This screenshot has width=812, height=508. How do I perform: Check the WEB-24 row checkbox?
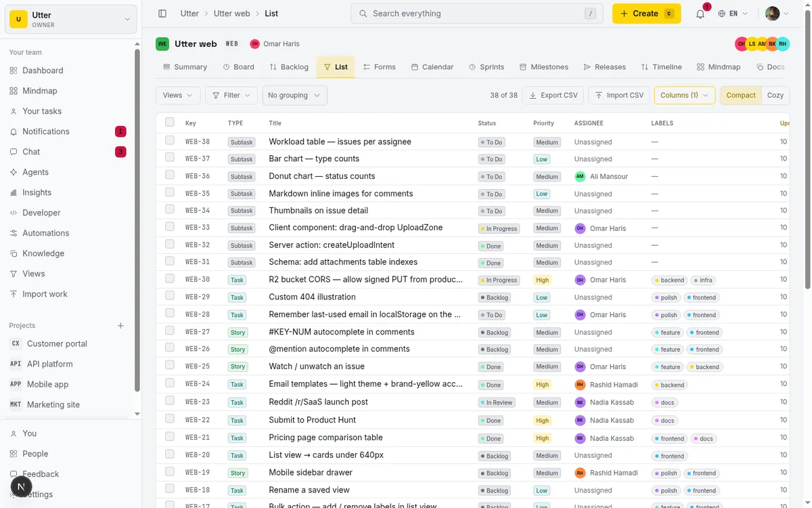click(x=170, y=383)
